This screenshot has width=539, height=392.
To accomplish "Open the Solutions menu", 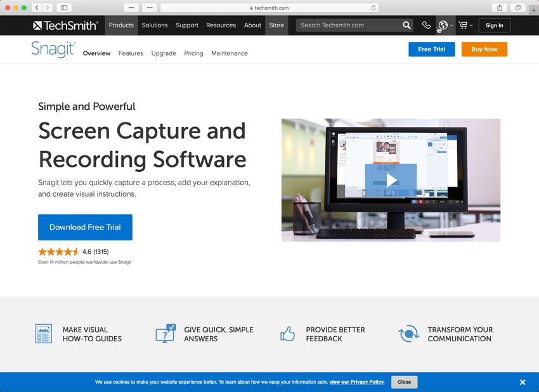I will [x=155, y=25].
